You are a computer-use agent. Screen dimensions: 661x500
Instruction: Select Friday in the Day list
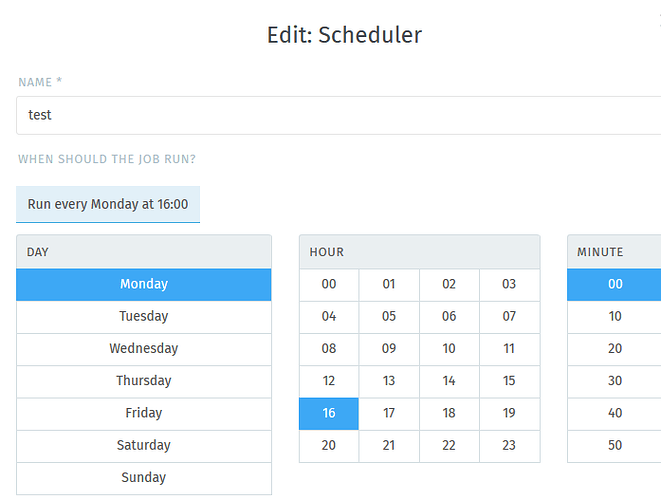tap(144, 414)
